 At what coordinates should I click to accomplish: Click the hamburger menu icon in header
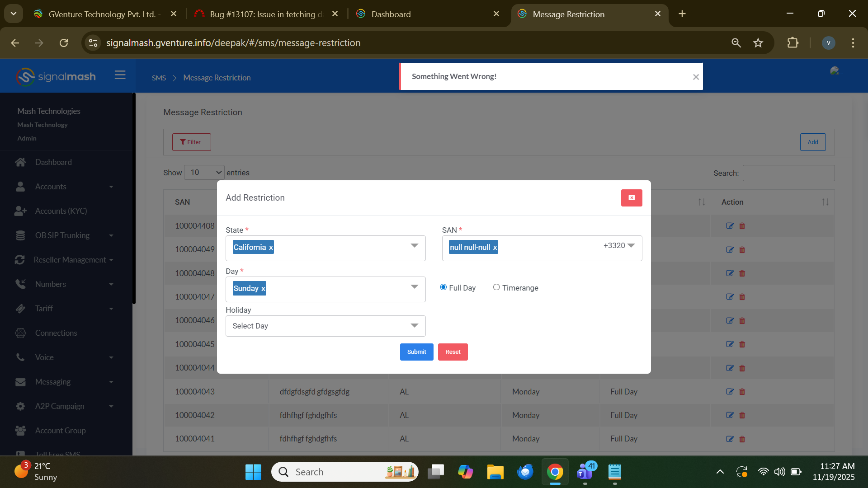(120, 75)
